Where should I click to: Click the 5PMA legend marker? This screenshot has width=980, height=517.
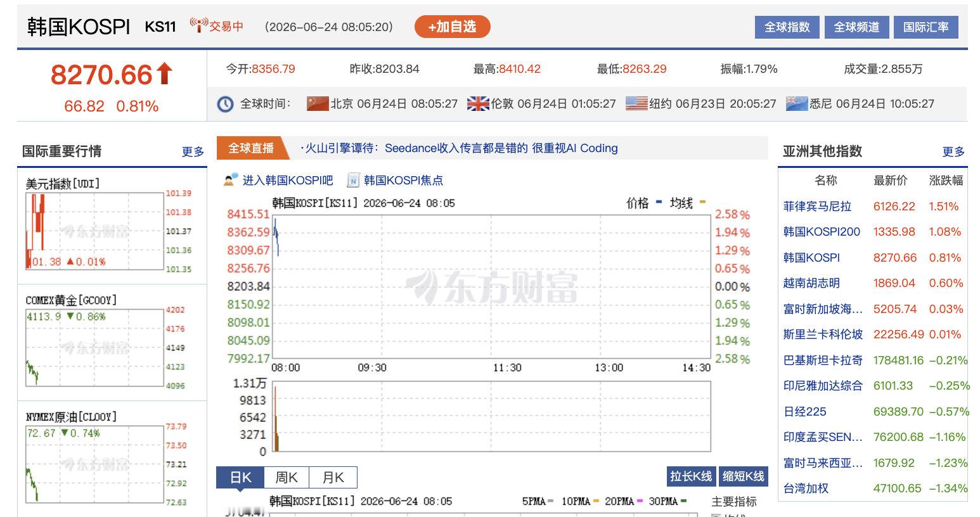point(550,501)
